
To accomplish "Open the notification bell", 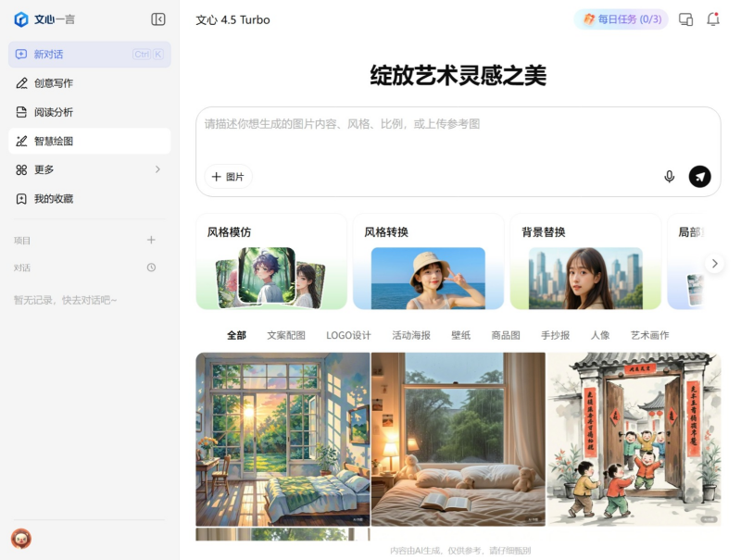I will [712, 19].
